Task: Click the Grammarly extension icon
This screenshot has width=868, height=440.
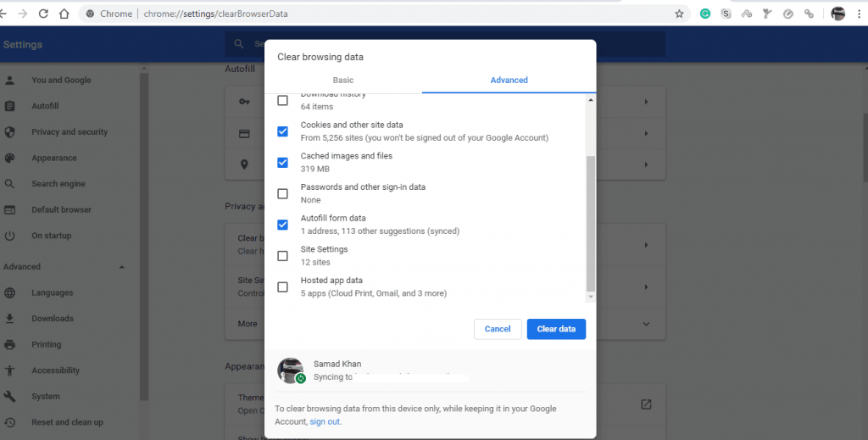Action: [x=705, y=14]
